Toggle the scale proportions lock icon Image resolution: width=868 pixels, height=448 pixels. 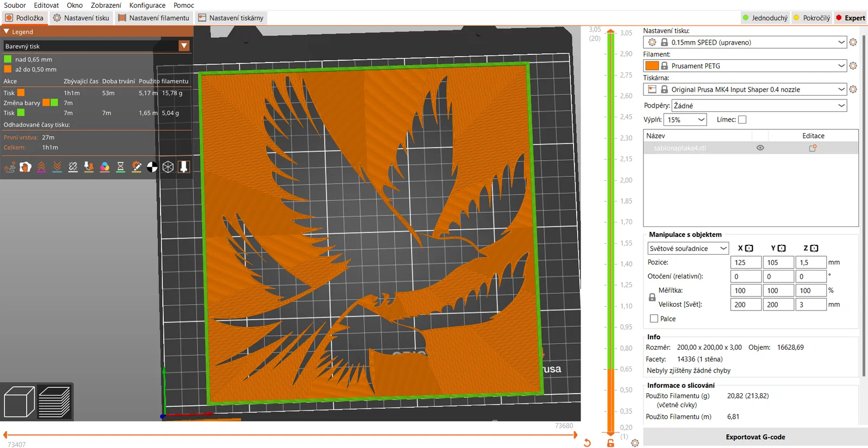[652, 298]
